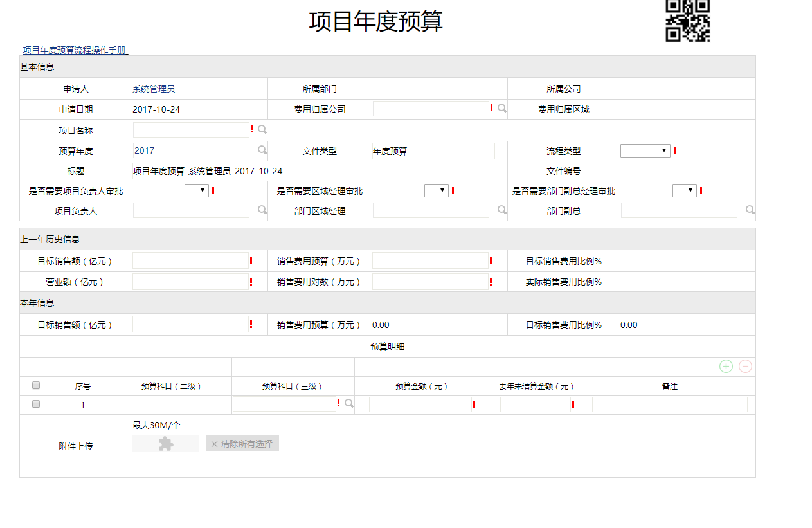The image size is (812, 528).
Task: Open 项目年度预算流程操作手册 link
Action: point(75,50)
